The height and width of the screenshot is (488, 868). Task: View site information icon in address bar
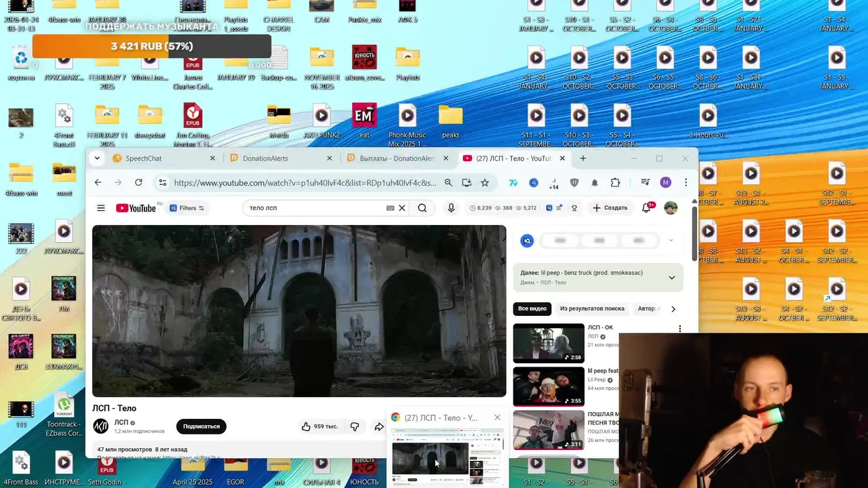click(161, 182)
